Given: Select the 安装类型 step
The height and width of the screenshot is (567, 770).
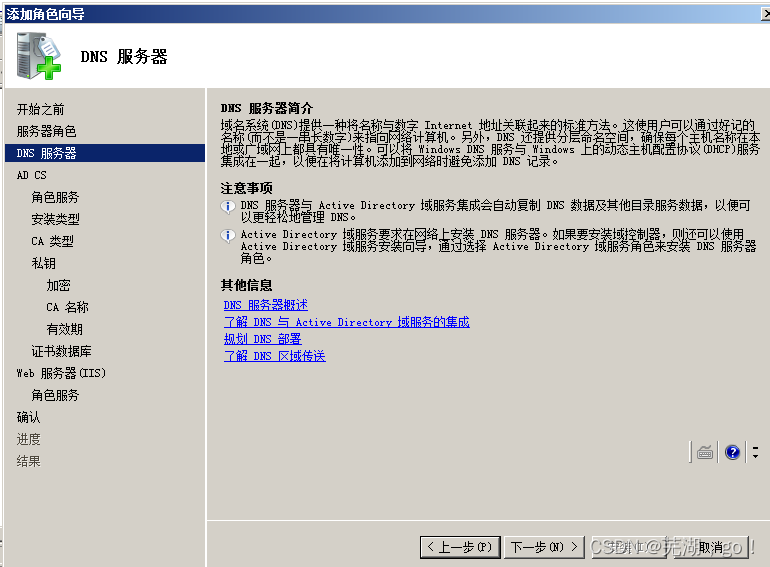Looking at the screenshot, I should tap(55, 219).
